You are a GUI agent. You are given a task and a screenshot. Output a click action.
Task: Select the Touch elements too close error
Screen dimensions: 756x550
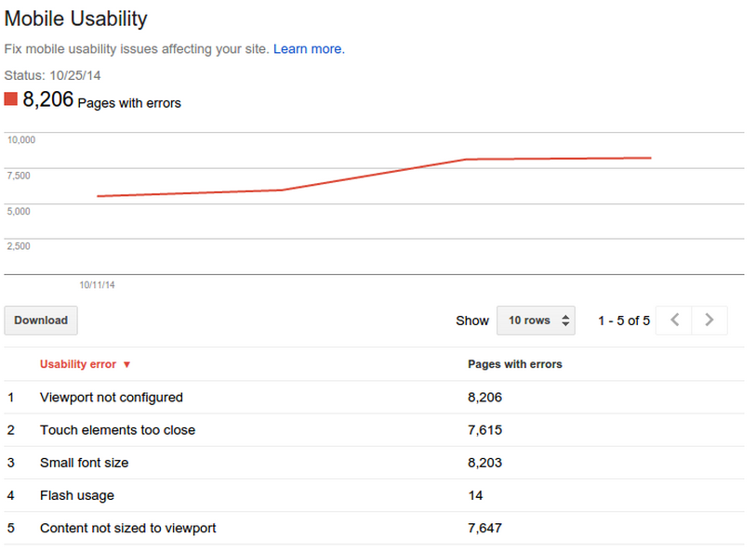[x=117, y=430]
